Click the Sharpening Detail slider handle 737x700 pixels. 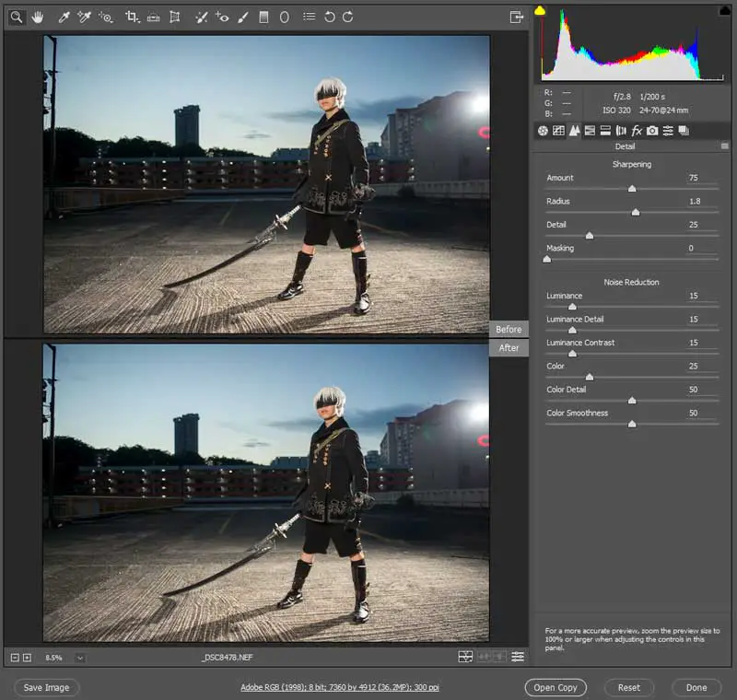pos(590,236)
